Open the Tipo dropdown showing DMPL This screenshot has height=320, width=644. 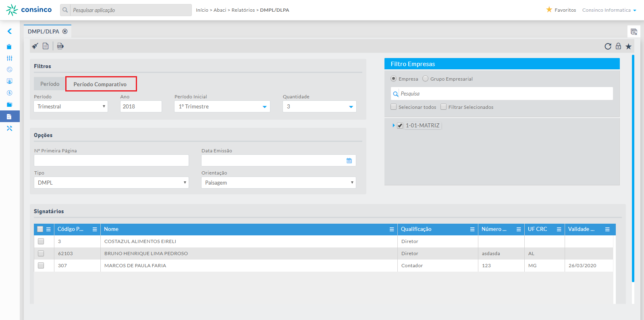(111, 183)
